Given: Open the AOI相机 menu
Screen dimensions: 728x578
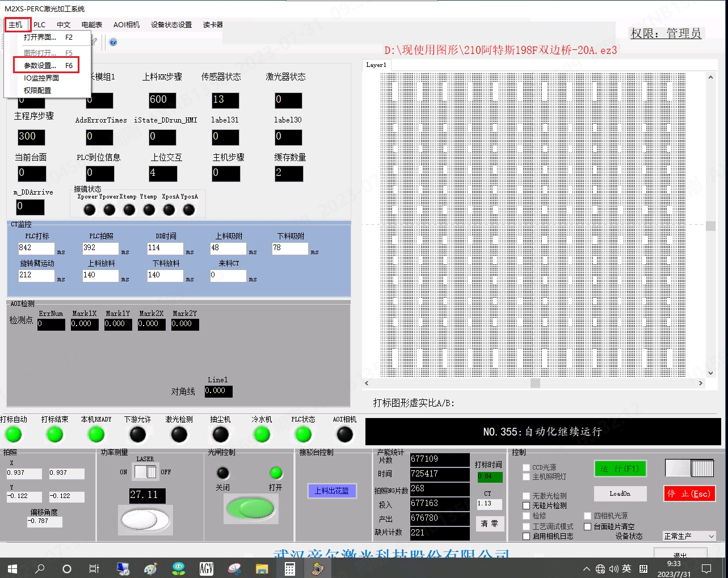Looking at the screenshot, I should [127, 25].
